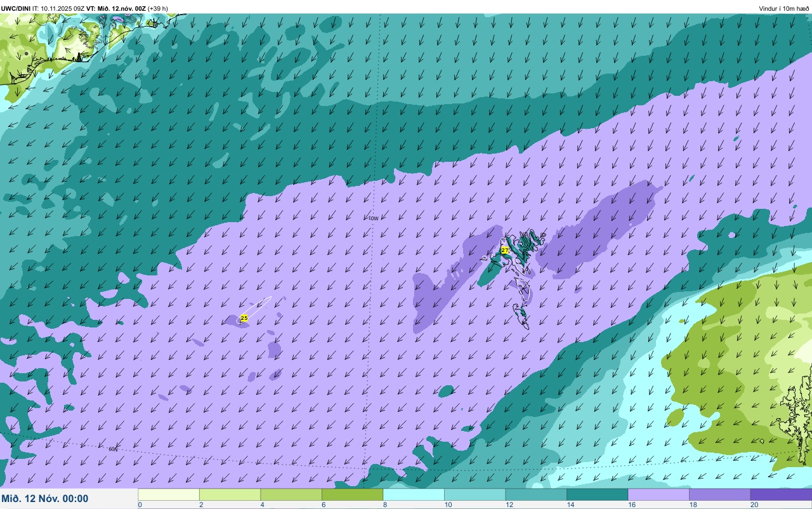
Task: Click the 'VT: Mið. 12.nóv. 00Z' valid time text
Action: point(115,8)
